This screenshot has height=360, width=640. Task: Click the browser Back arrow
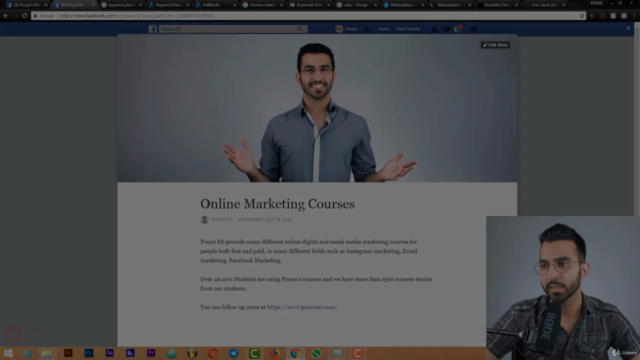[6, 16]
